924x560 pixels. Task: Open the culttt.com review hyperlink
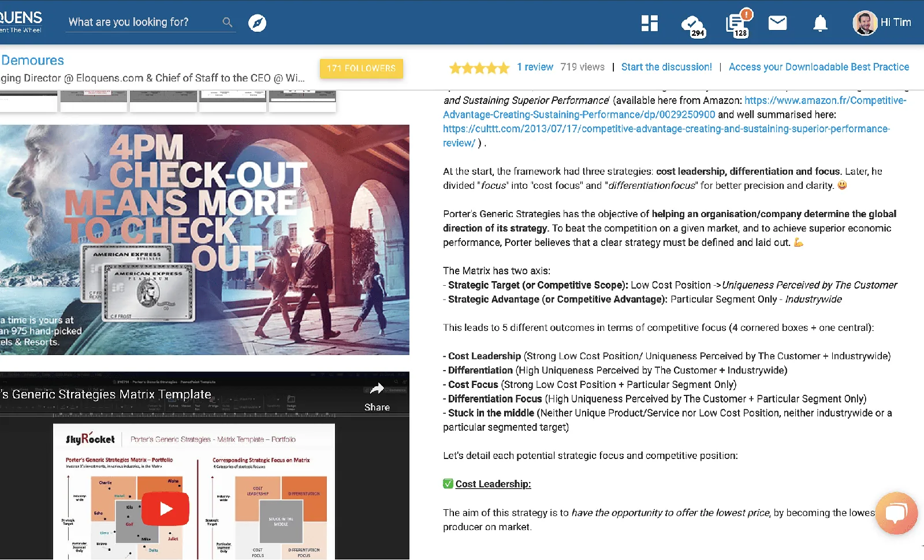(666, 136)
